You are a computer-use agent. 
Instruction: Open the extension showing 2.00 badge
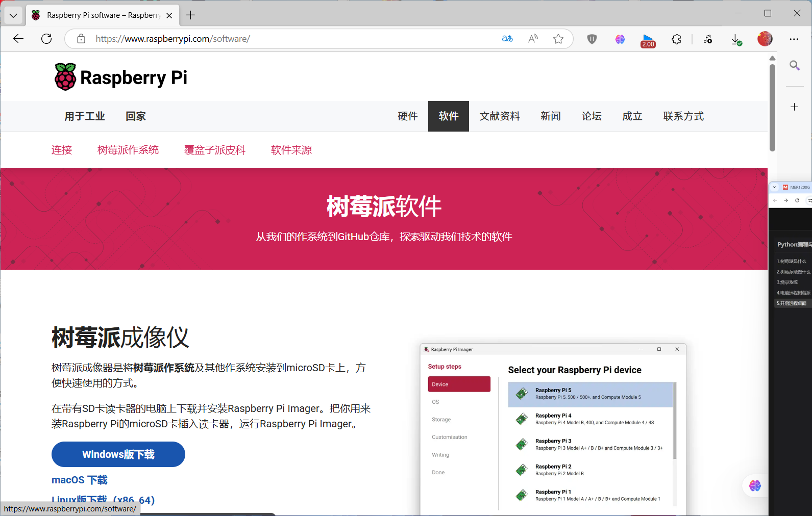[648, 40]
